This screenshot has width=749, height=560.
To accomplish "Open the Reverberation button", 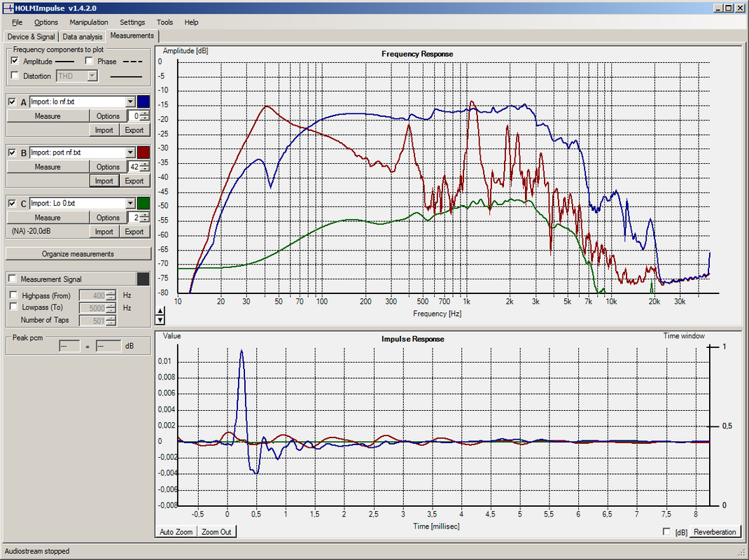I will (x=715, y=532).
